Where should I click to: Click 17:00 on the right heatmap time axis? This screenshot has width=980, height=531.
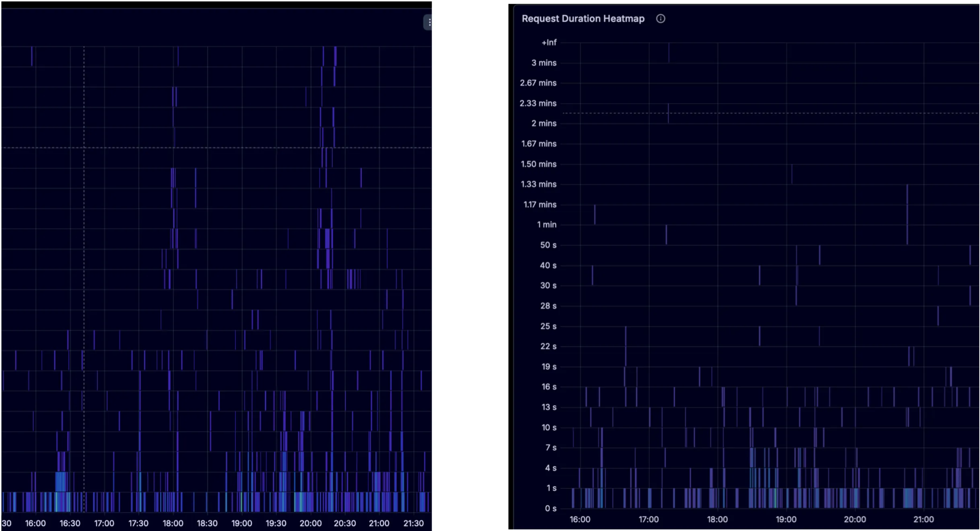pyautogui.click(x=649, y=519)
